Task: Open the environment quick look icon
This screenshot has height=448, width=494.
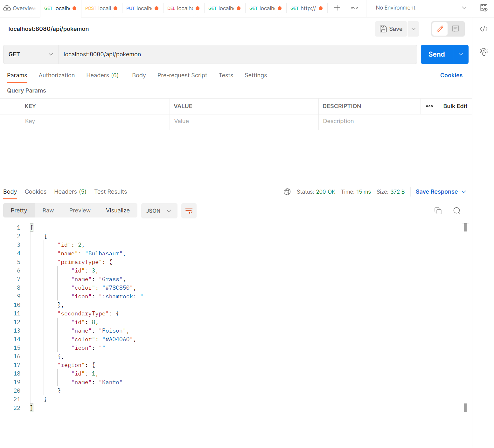Action: (484, 8)
